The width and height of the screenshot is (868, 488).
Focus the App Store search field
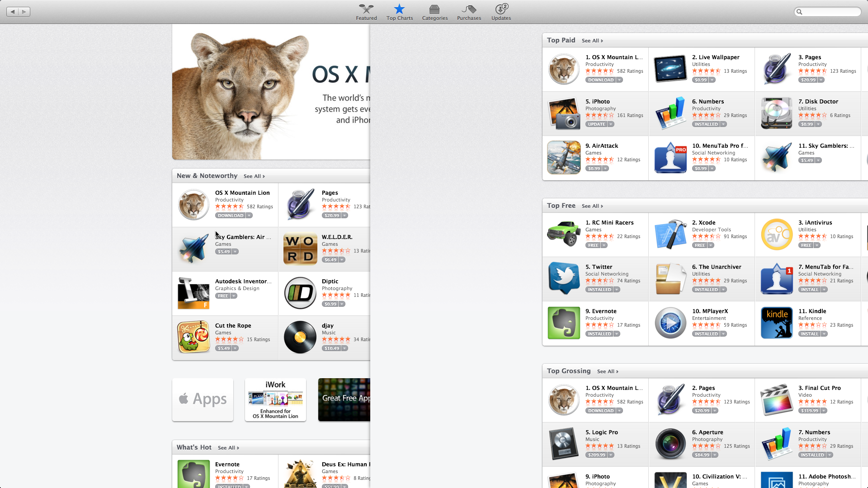coord(827,12)
